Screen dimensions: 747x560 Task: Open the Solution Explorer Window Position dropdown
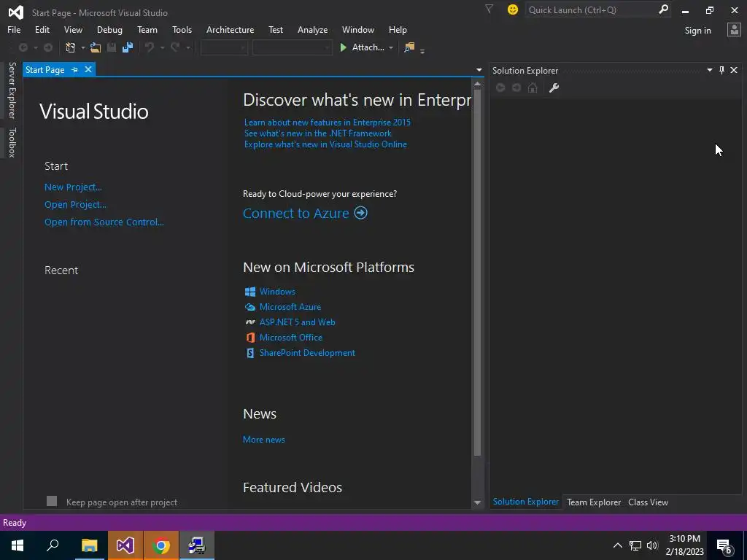(709, 71)
